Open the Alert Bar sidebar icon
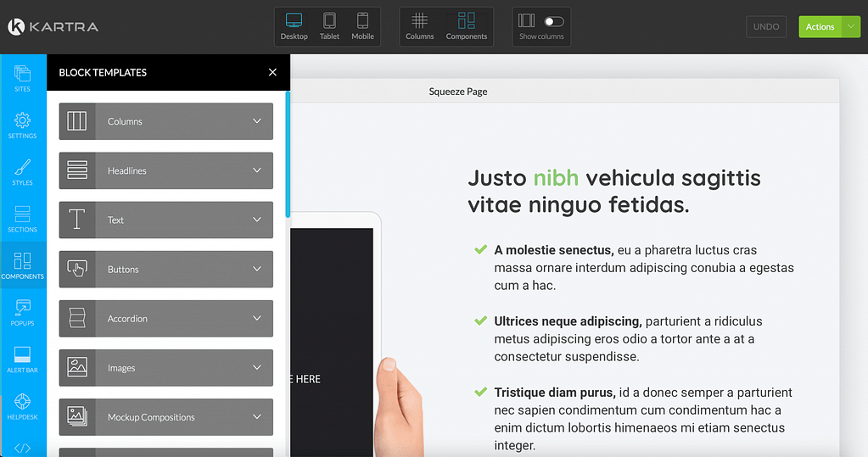 point(23,359)
